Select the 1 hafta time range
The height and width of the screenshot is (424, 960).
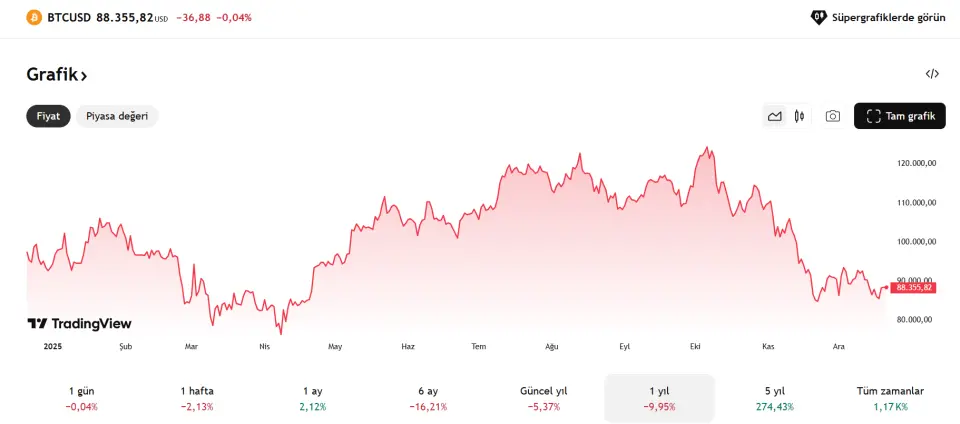197,398
